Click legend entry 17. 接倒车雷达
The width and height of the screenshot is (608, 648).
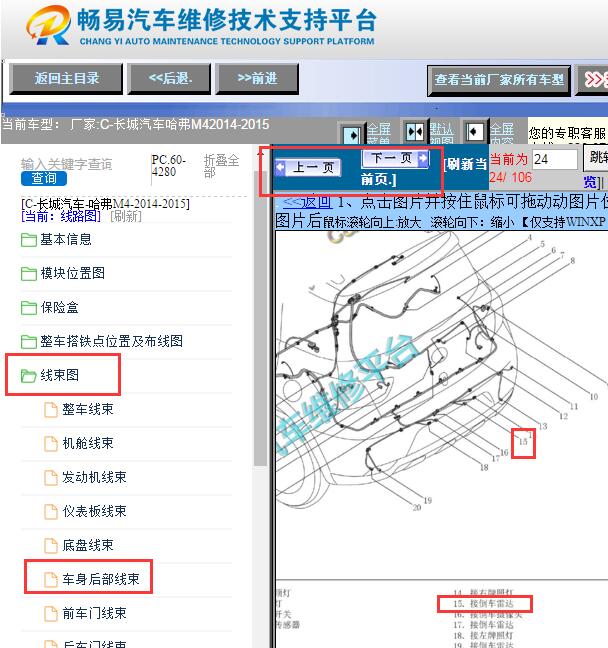click(483, 625)
